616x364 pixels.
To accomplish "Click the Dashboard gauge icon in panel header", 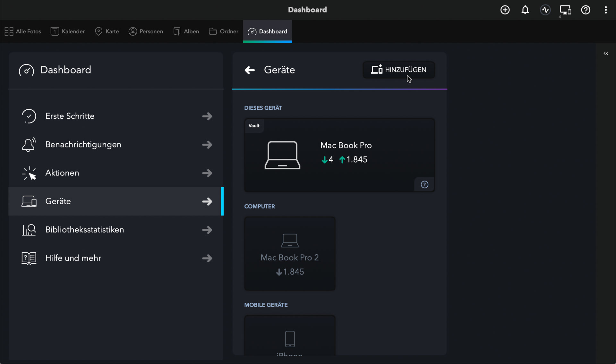I will (26, 70).
